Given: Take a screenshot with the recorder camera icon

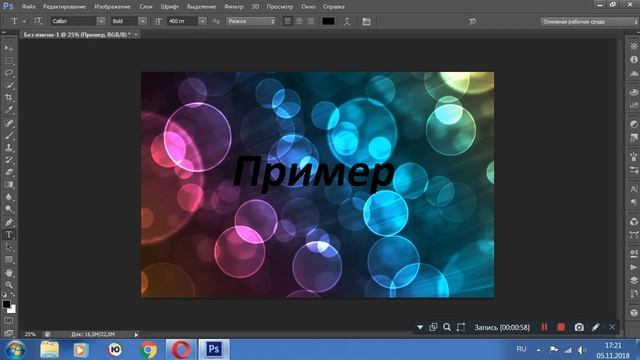Looking at the screenshot, I should click(x=579, y=327).
